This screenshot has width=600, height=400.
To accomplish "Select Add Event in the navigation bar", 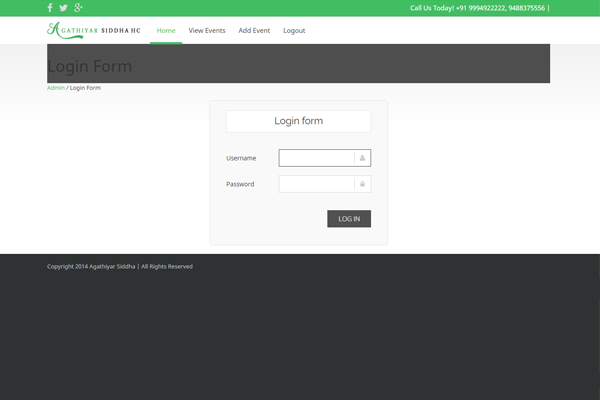I will click(254, 31).
